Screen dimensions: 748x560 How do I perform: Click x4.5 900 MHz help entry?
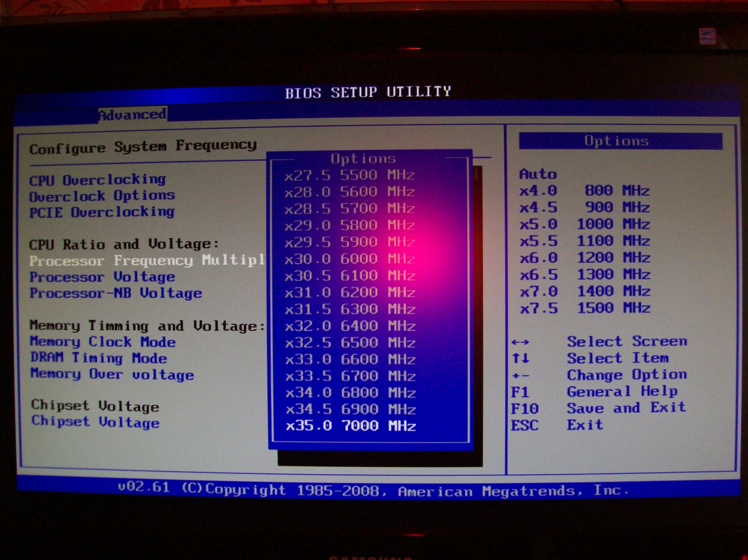tap(584, 207)
